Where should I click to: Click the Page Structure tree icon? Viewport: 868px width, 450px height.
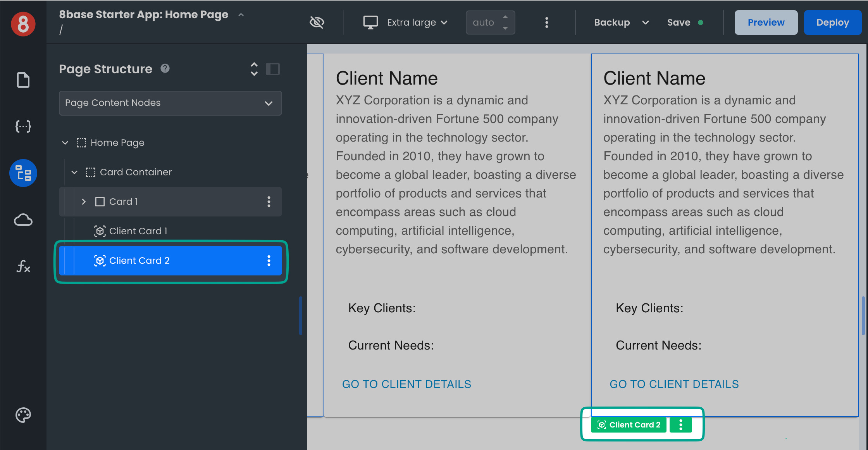pos(23,173)
